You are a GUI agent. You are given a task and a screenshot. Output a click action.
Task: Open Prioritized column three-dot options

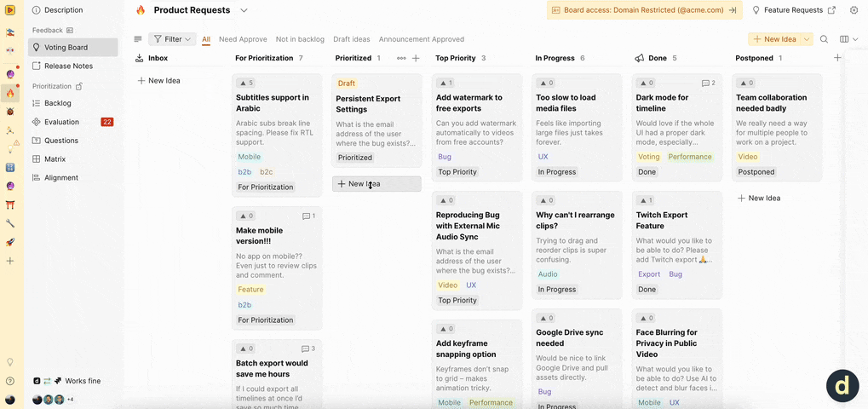(x=401, y=58)
